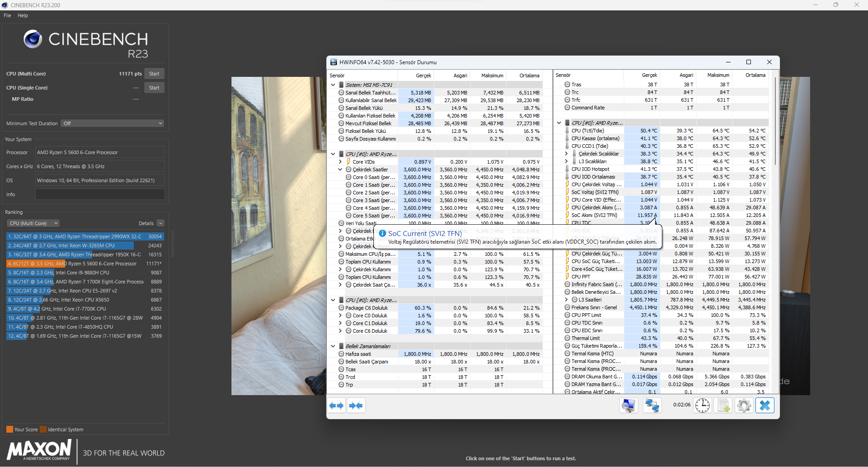The width and height of the screenshot is (868, 467).
Task: Expand the Core C6 Doluluk row
Action: coord(340,331)
